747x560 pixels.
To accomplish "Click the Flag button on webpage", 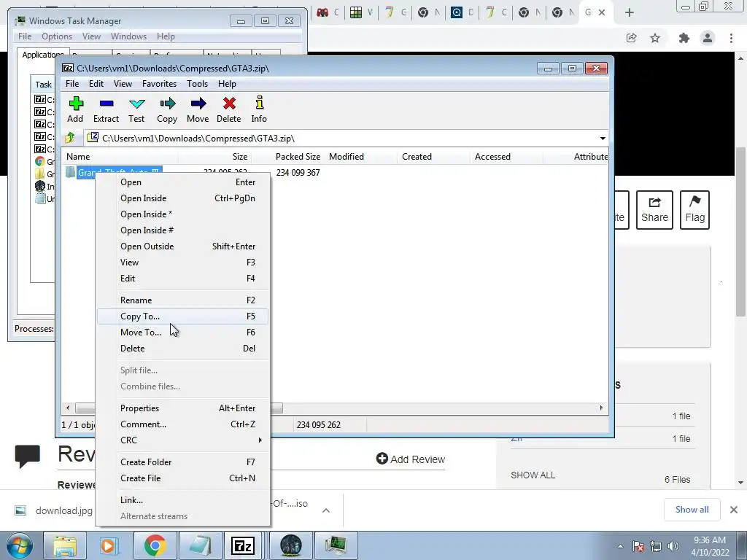I will pos(694,210).
